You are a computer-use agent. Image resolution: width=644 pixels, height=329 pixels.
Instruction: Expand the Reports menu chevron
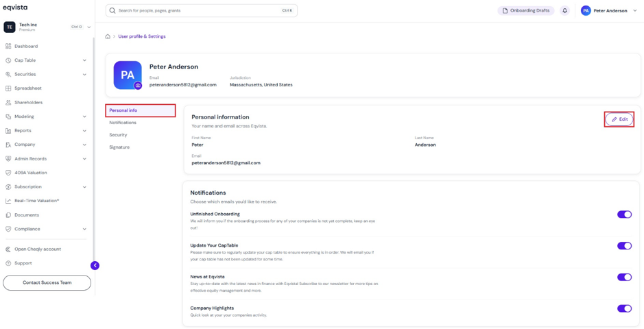click(x=84, y=130)
